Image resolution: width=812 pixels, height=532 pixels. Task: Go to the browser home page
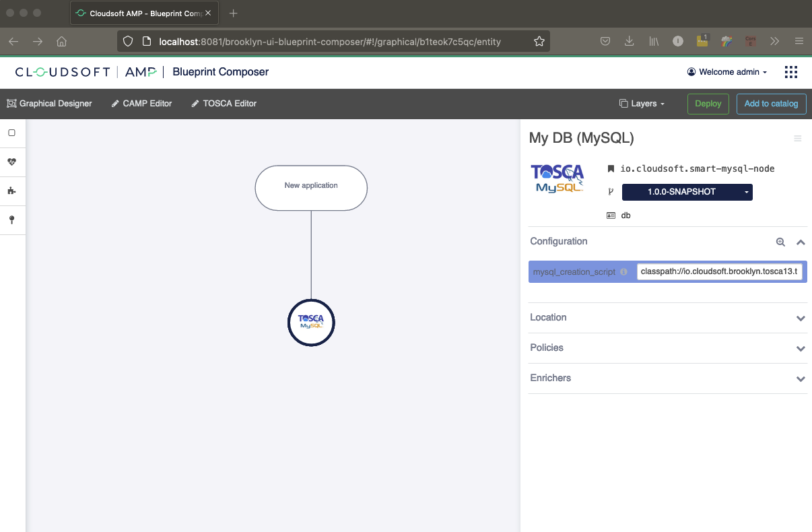click(62, 42)
